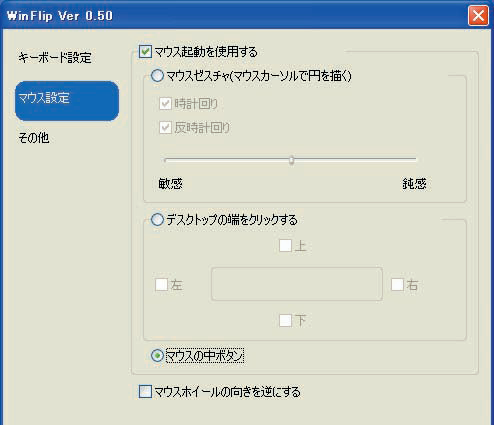Select the マウスの中ボタン radio button

[x=157, y=356]
